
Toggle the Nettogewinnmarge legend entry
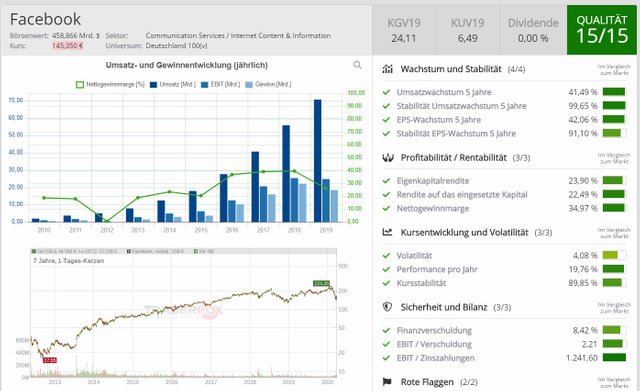coord(110,84)
